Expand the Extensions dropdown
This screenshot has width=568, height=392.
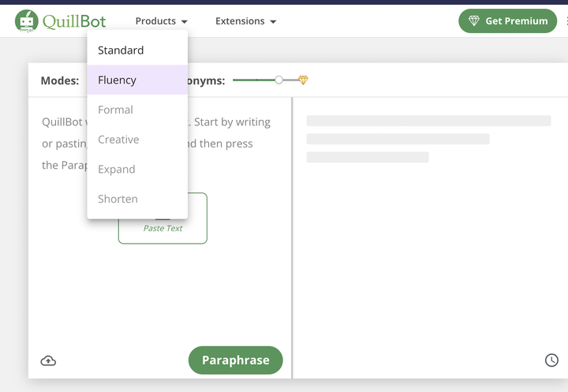click(245, 21)
